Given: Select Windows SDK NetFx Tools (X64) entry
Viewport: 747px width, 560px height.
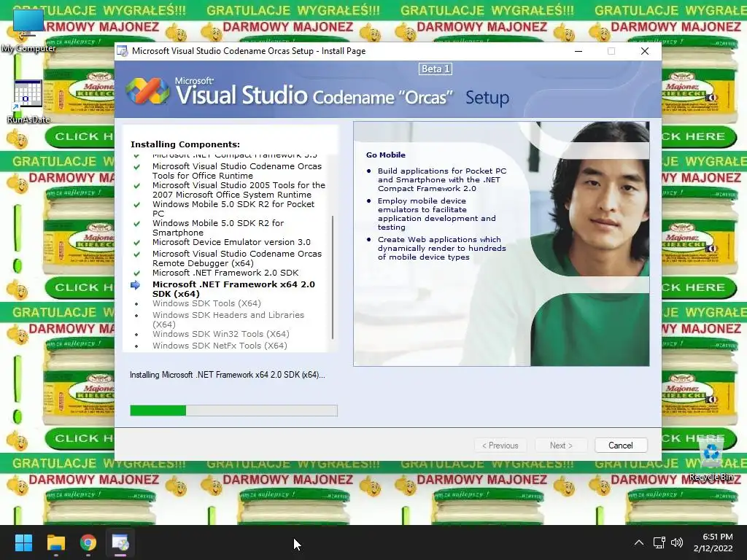Looking at the screenshot, I should coord(220,346).
